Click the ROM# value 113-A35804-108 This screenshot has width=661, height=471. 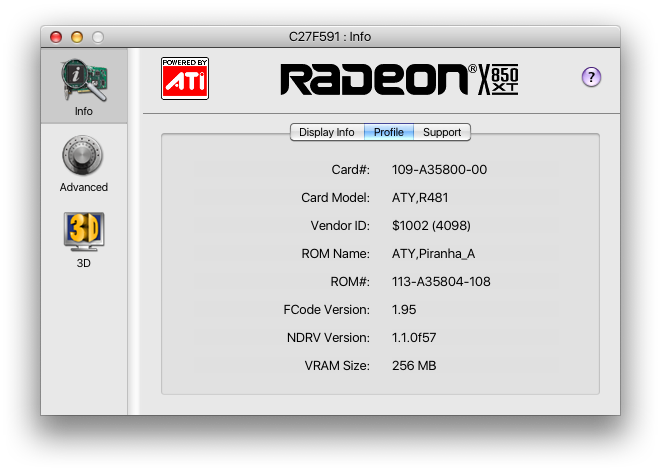(441, 282)
